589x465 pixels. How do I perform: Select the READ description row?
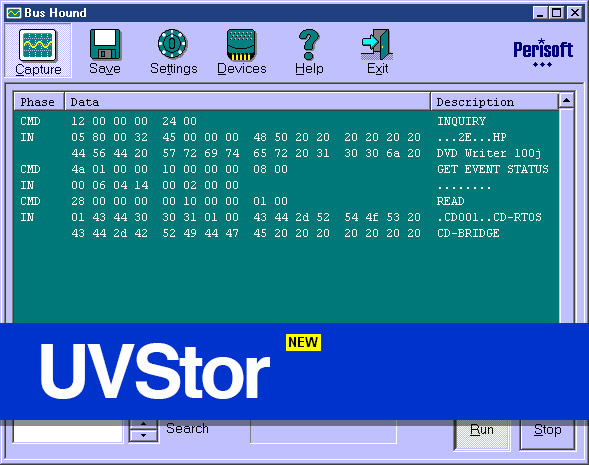450,201
